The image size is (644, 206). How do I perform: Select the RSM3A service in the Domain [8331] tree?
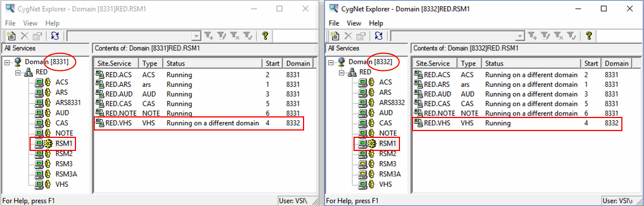[66, 174]
